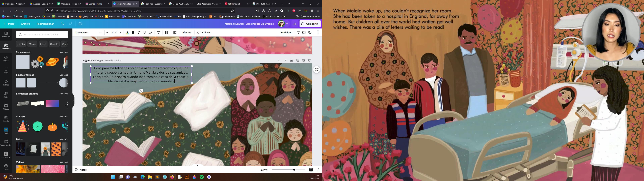The width and height of the screenshot is (644, 181).
Task: Open the Videos panel in sidebar
Action: tap(6, 107)
